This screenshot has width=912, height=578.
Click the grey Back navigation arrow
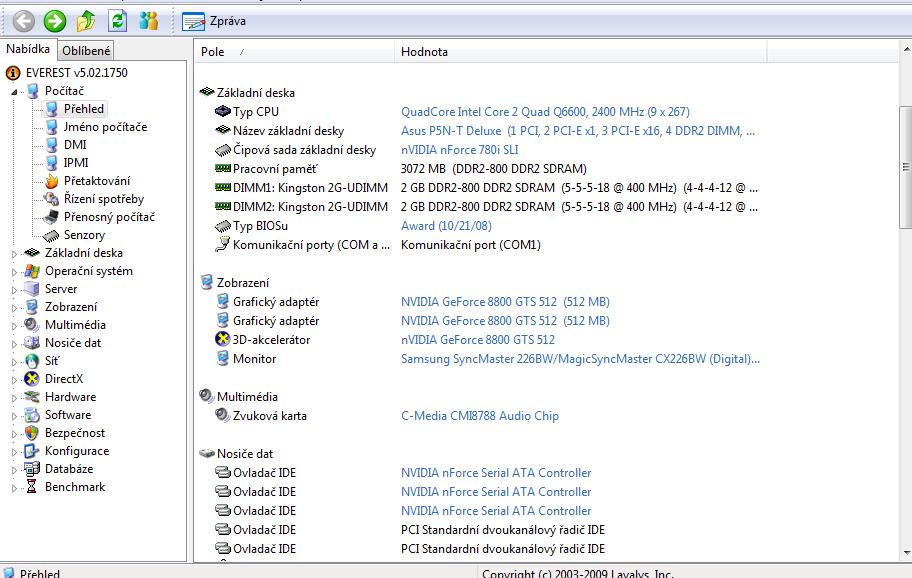click(23, 20)
